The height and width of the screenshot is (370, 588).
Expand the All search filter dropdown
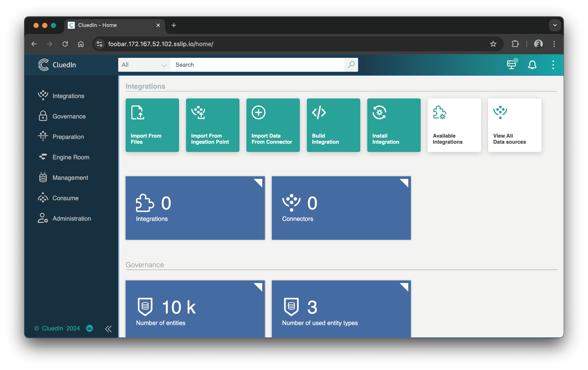click(144, 65)
